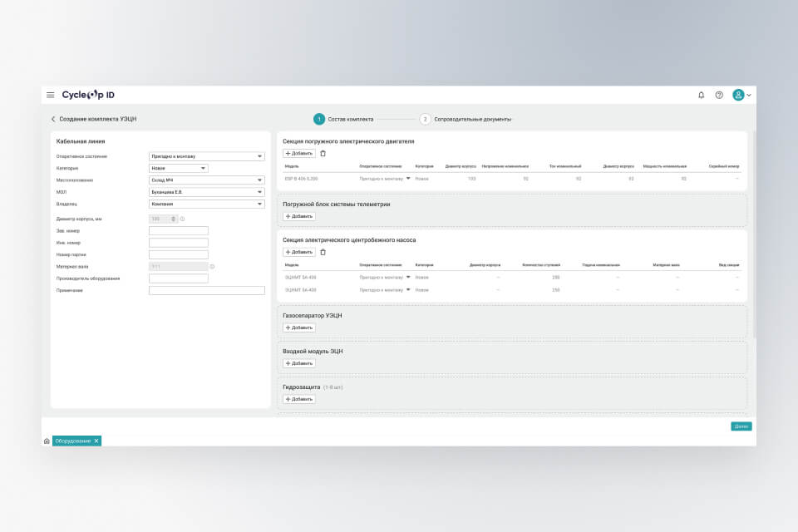Close the Оборудование tab
This screenshot has height=532, width=798.
pyautogui.click(x=96, y=441)
